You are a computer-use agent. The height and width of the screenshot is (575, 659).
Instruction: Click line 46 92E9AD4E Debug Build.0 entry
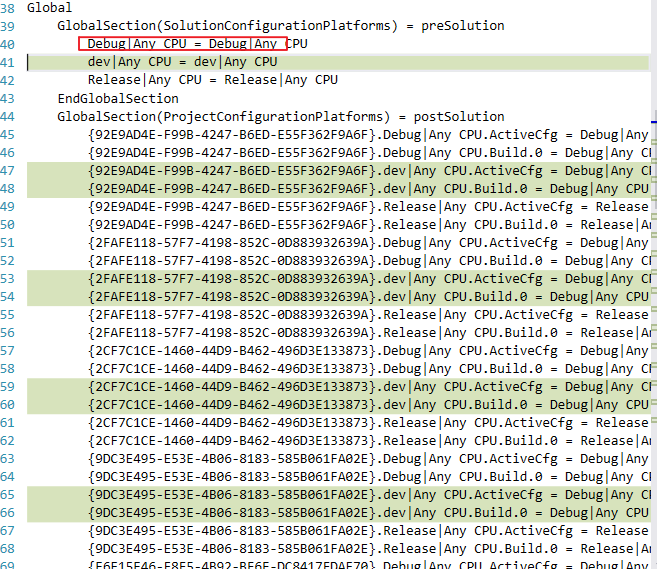coord(369,153)
